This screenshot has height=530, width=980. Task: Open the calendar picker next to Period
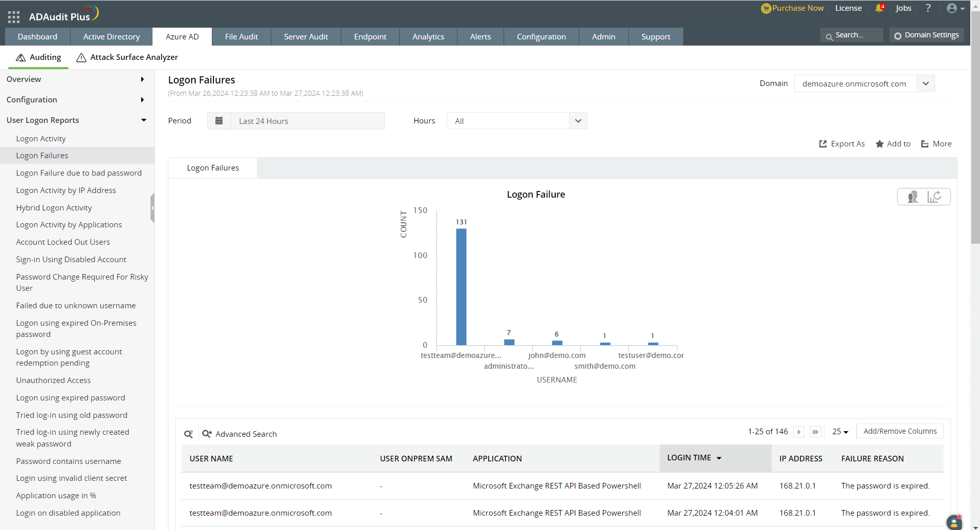219,120
